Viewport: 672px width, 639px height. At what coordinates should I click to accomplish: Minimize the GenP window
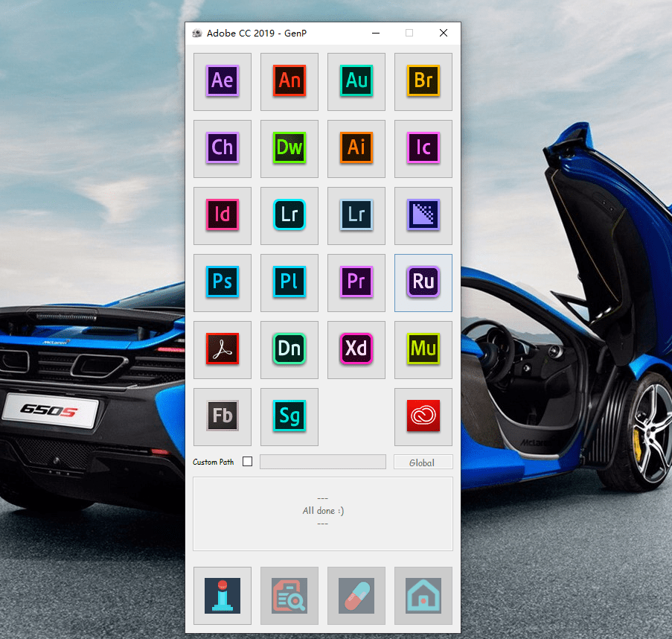[x=376, y=33]
